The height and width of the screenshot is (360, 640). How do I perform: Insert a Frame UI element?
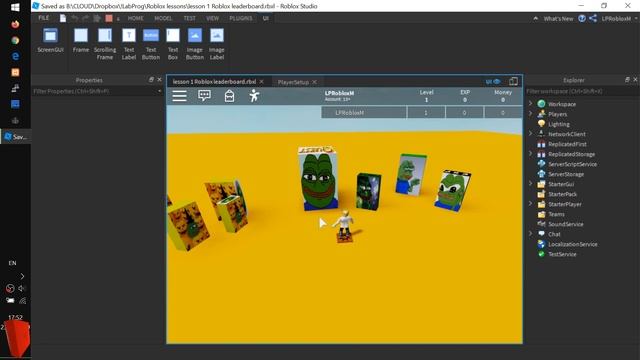[x=81, y=40]
